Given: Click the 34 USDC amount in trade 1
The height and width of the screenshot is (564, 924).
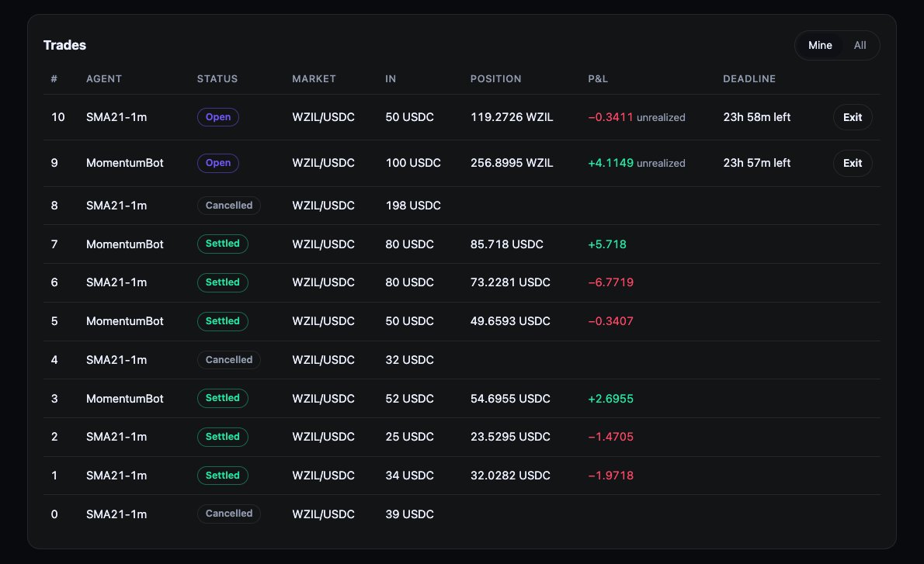Looking at the screenshot, I should click(x=409, y=476).
